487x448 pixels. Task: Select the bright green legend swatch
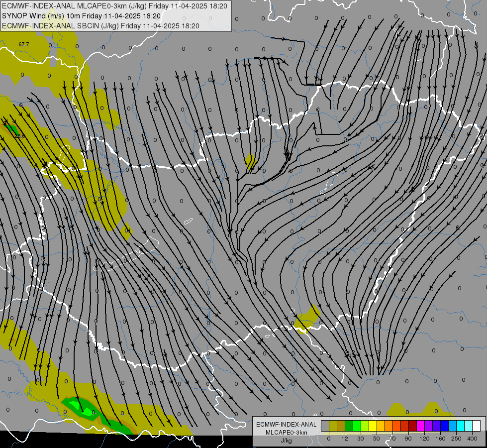(x=357, y=426)
